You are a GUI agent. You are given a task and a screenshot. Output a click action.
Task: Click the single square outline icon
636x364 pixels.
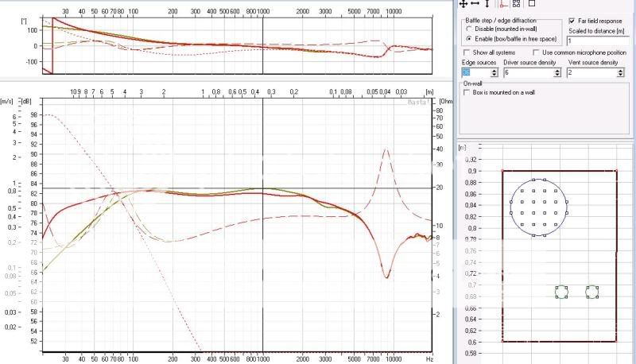pyautogui.click(x=531, y=4)
